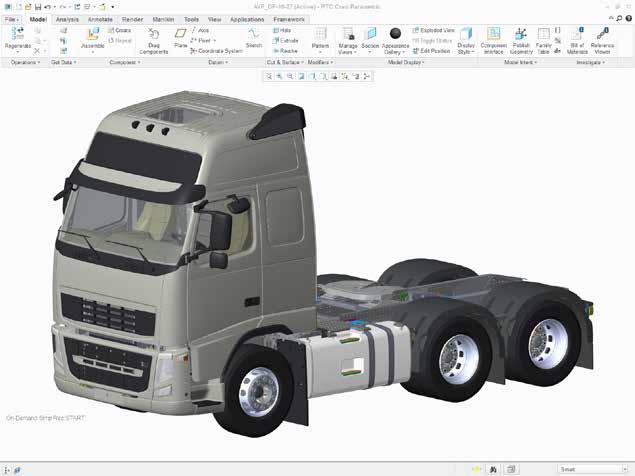Open the Reference Viewer
The height and width of the screenshot is (476, 635).
(602, 41)
